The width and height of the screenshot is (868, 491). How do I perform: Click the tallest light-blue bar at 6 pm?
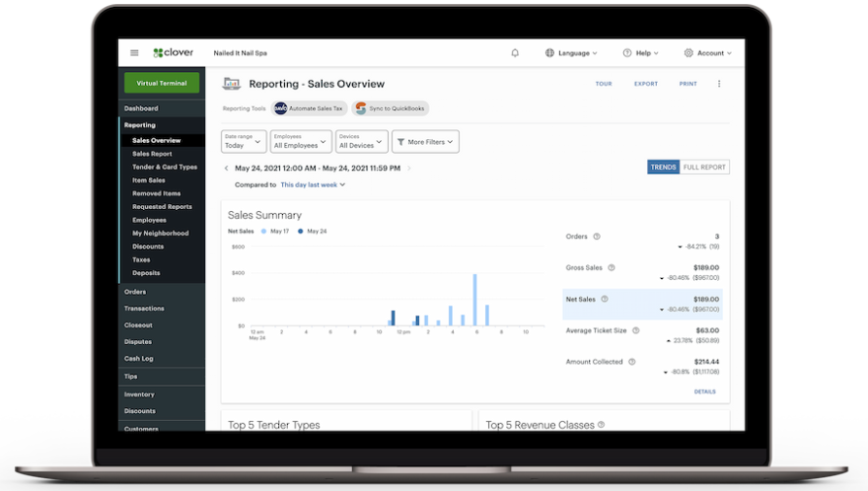point(475,300)
